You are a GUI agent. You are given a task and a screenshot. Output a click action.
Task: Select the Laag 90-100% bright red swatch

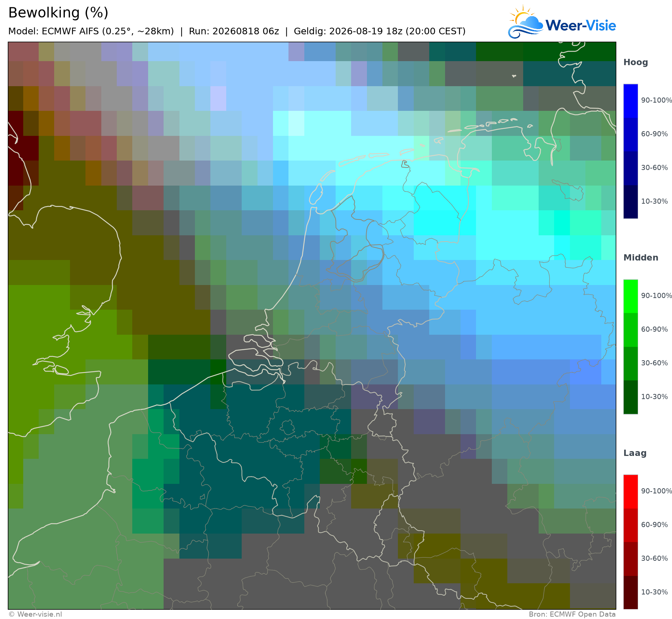pyautogui.click(x=630, y=492)
